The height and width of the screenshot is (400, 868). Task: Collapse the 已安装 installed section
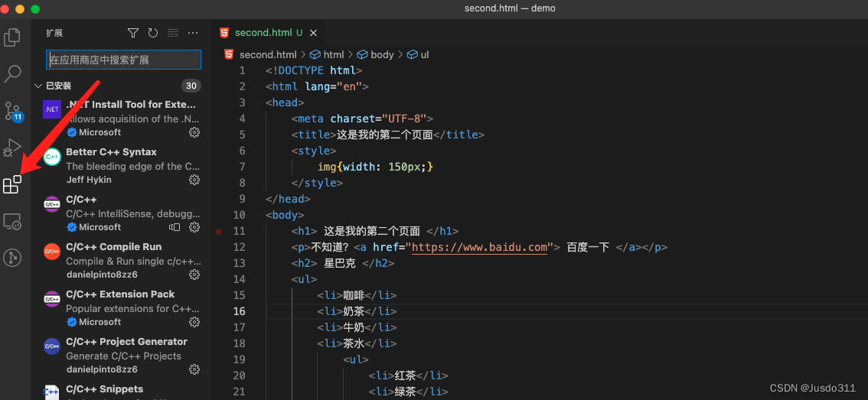tap(38, 86)
